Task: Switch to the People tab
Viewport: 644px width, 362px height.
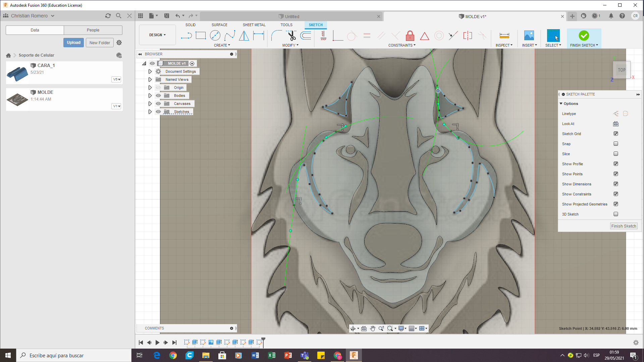Action: point(93,30)
